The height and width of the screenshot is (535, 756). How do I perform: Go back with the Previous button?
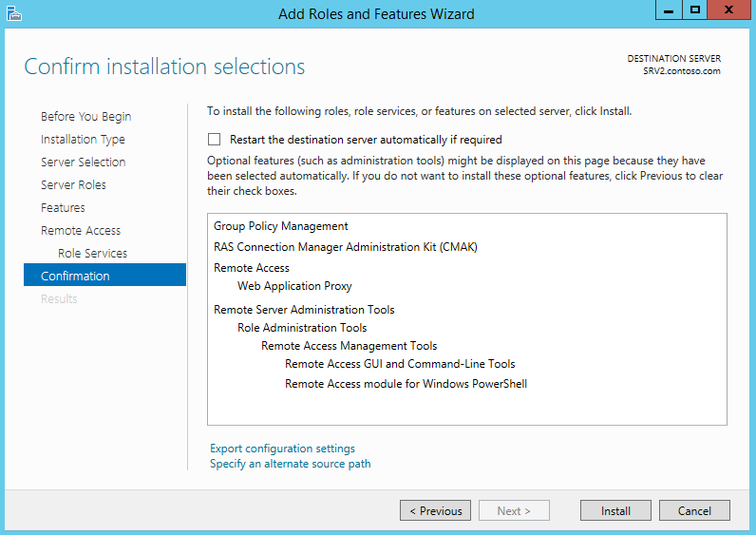tap(435, 510)
